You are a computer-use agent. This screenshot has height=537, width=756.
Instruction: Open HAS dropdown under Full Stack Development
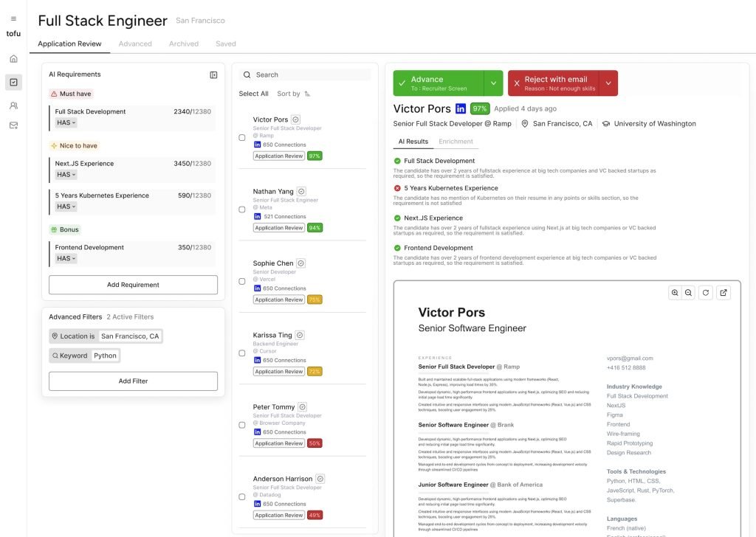66,122
